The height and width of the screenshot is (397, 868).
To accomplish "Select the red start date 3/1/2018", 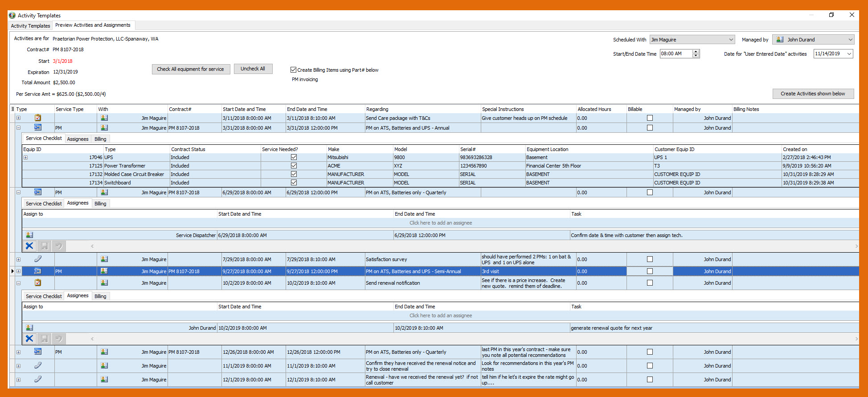I will pos(62,61).
